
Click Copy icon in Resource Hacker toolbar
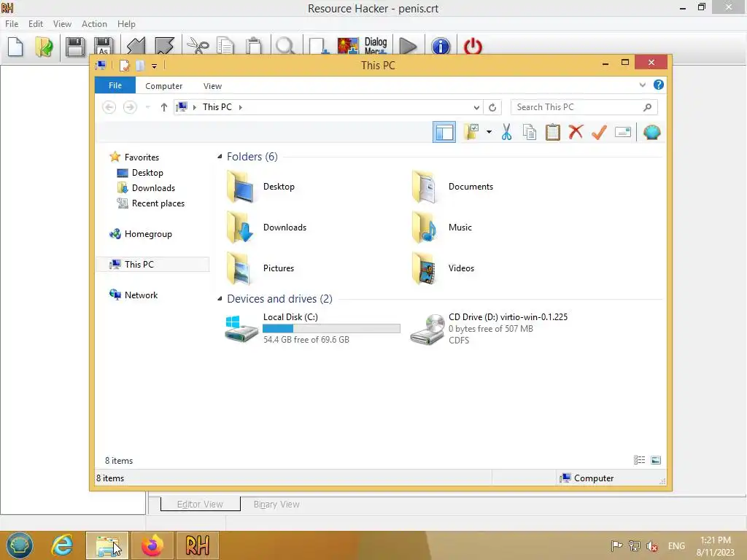tap(225, 47)
